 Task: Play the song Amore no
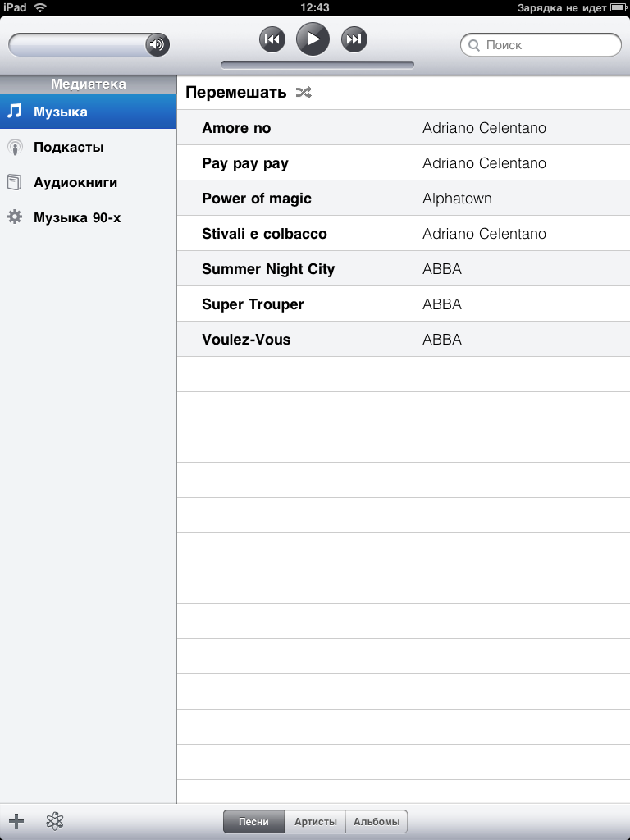pyautogui.click(x=404, y=127)
